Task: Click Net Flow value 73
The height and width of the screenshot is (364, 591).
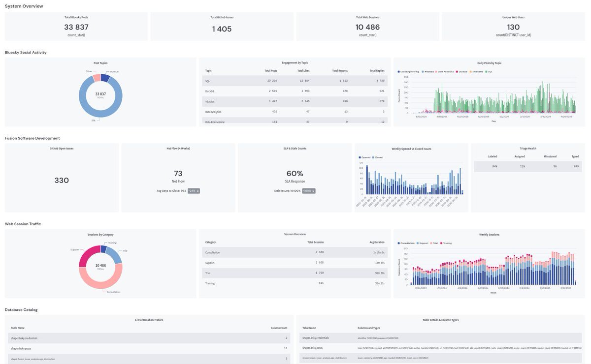Action: coord(178,174)
